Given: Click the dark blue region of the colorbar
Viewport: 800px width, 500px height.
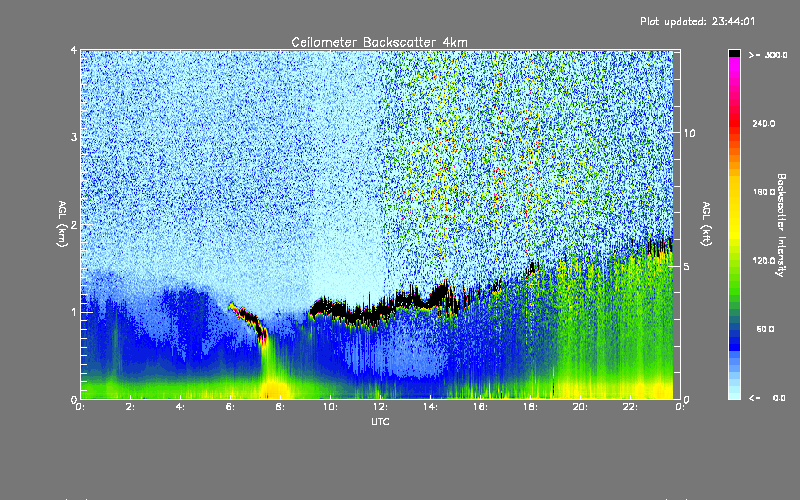Looking at the screenshot, I should (734, 338).
